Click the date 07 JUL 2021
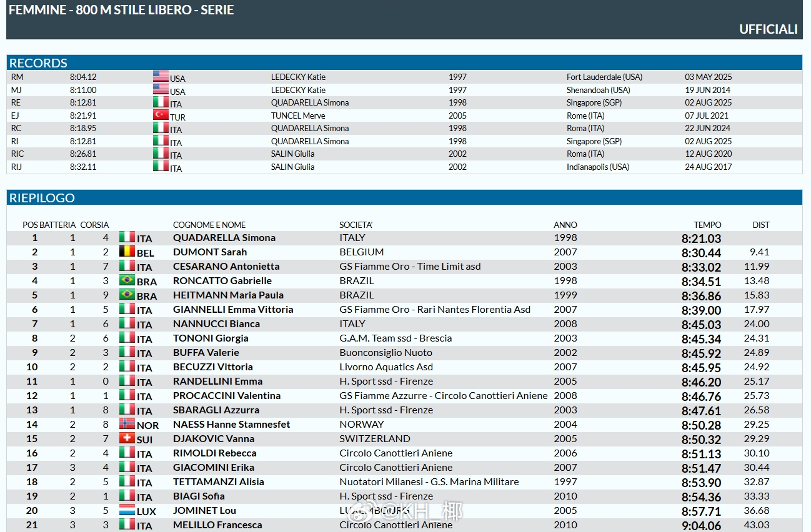The width and height of the screenshot is (811, 532). click(x=707, y=116)
